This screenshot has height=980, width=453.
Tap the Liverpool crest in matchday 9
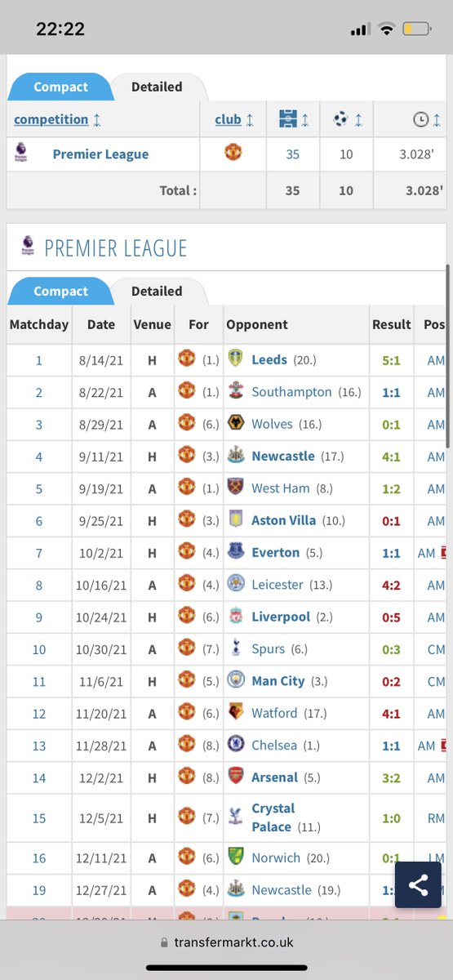tap(236, 617)
